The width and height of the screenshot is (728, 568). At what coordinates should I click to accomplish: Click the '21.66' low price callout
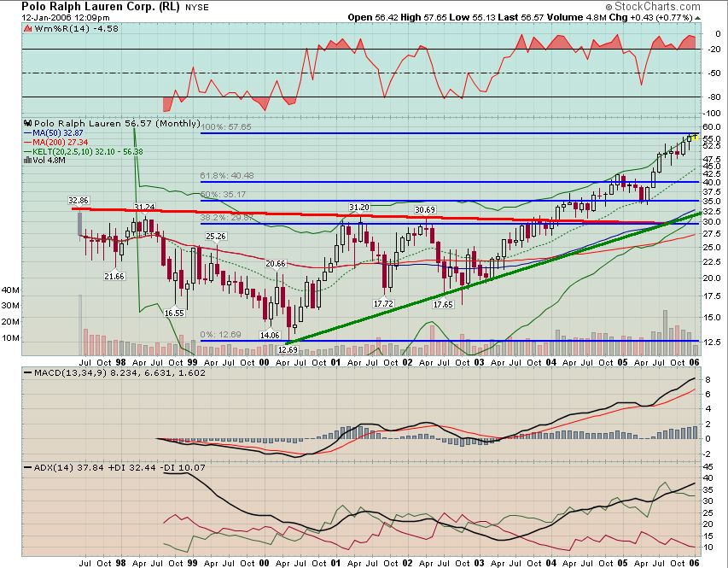pos(114,276)
